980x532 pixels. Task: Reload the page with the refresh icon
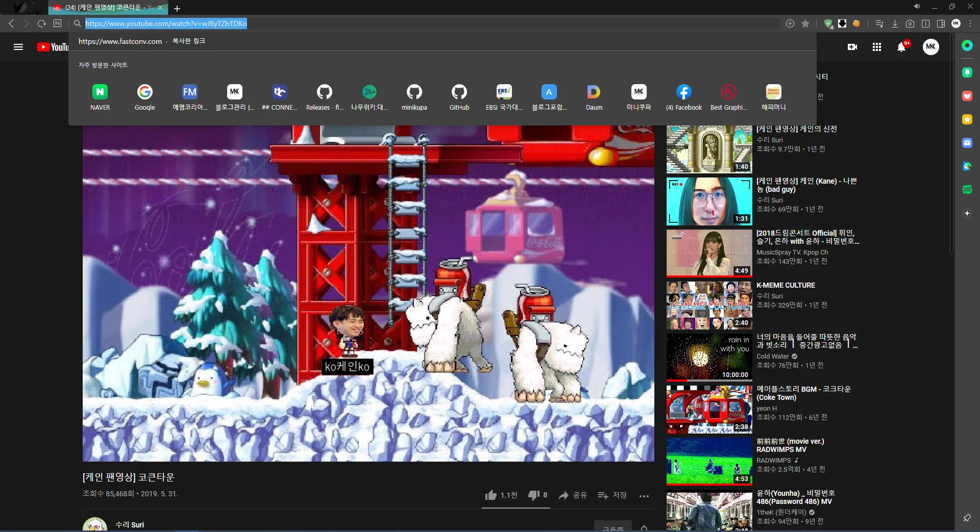point(42,23)
